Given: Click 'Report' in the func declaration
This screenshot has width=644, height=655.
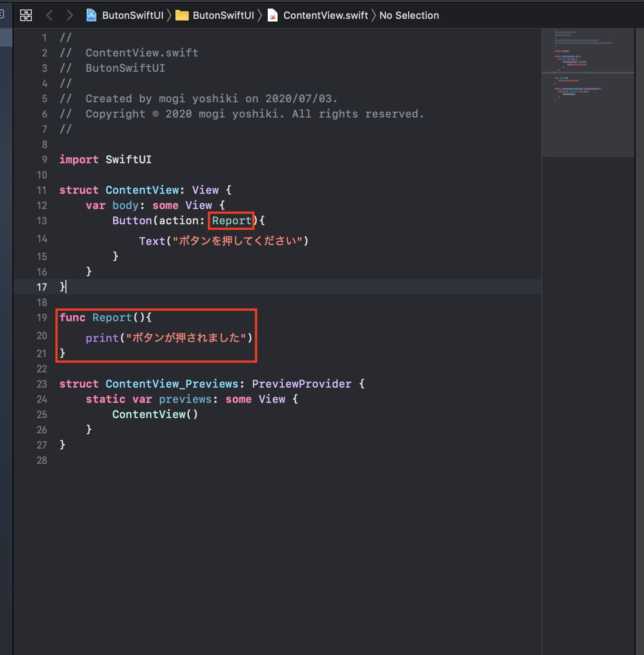Looking at the screenshot, I should pos(112,318).
